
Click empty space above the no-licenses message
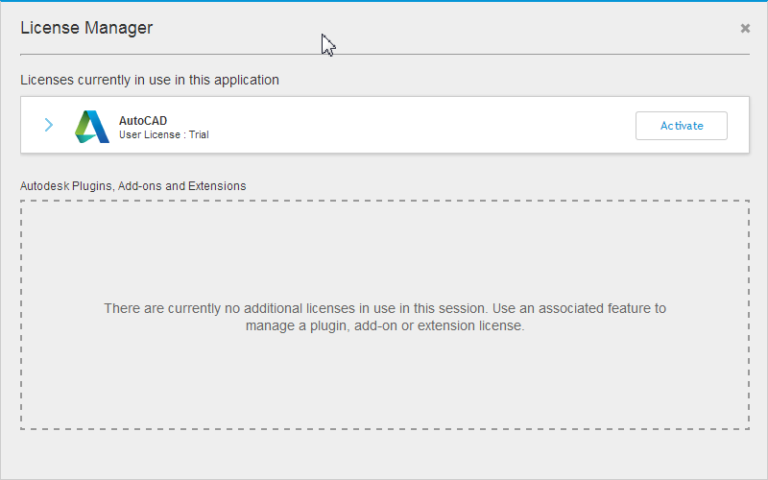[385, 250]
